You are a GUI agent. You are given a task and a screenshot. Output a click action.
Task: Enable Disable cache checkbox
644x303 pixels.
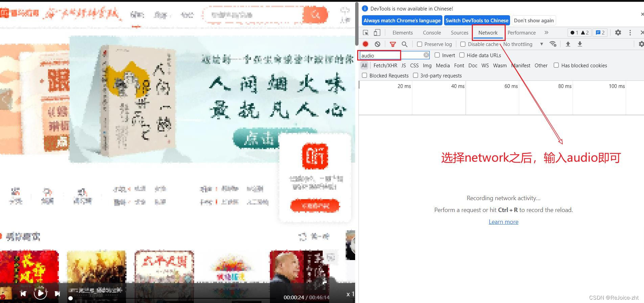tap(463, 44)
